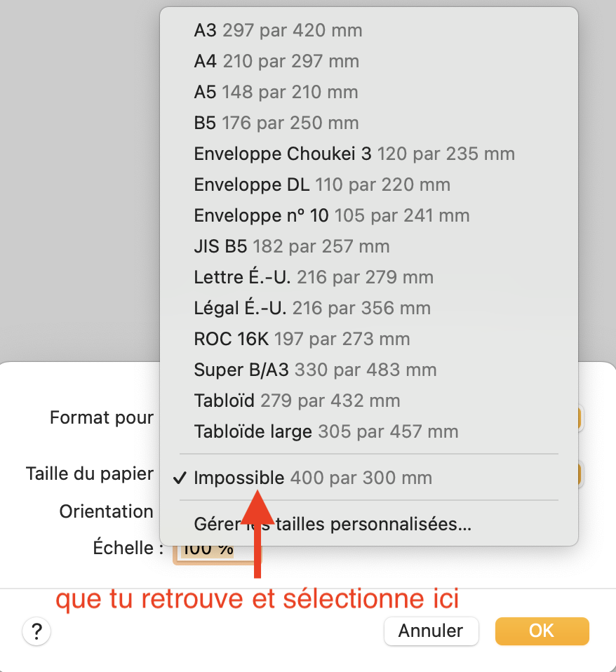
Task: Select JIS B5 paper size
Action: [291, 246]
